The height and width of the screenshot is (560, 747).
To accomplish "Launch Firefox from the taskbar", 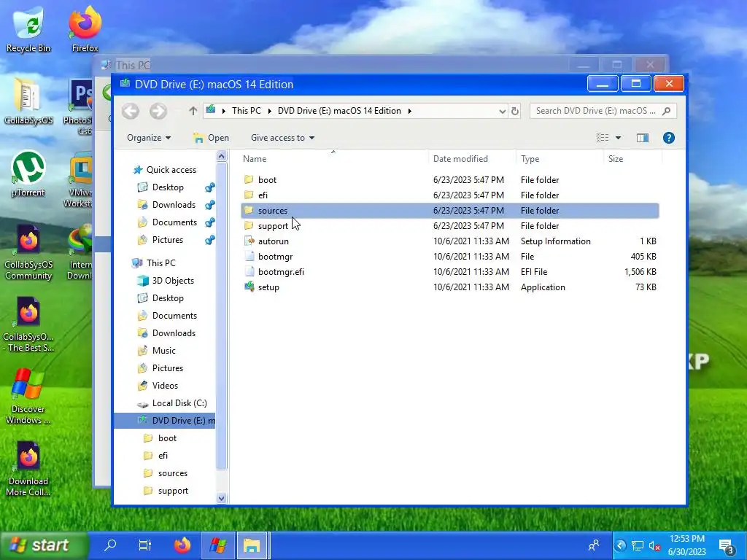I will point(182,545).
